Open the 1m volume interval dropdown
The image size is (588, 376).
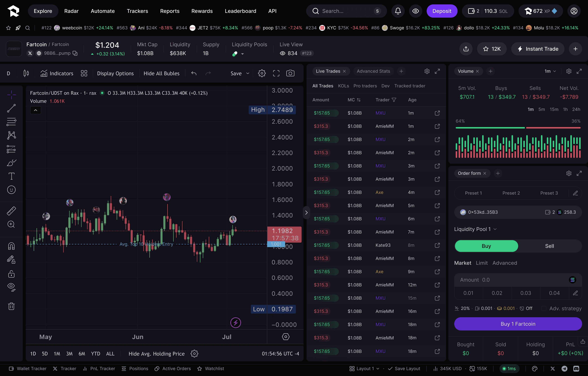pyautogui.click(x=550, y=71)
